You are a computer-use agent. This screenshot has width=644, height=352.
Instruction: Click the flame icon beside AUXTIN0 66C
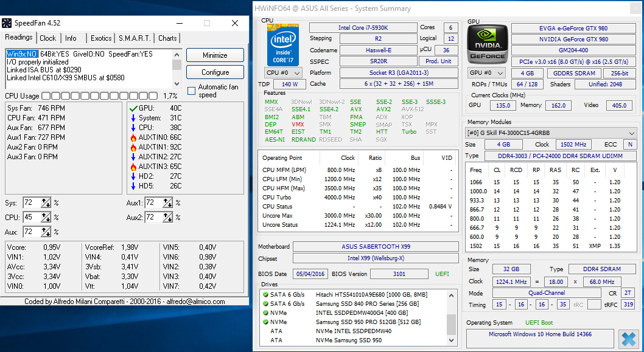tap(133, 138)
